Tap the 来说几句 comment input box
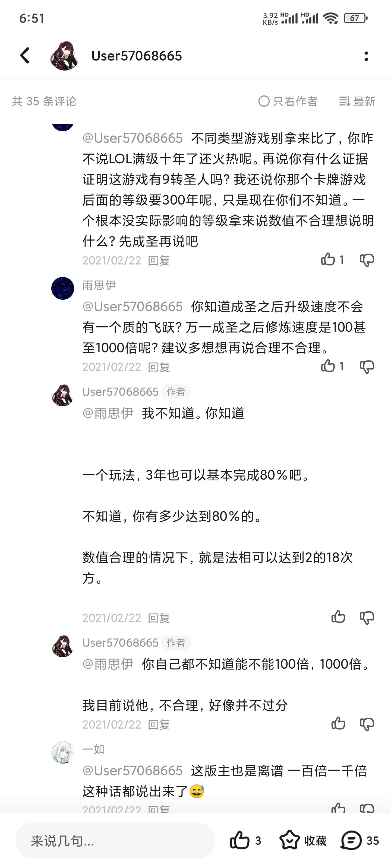Image resolution: width=391 pixels, height=868 pixels. [115, 841]
